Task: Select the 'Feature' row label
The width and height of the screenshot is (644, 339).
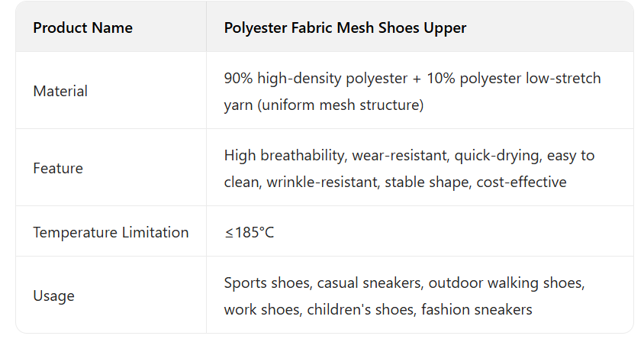Action: 58,168
